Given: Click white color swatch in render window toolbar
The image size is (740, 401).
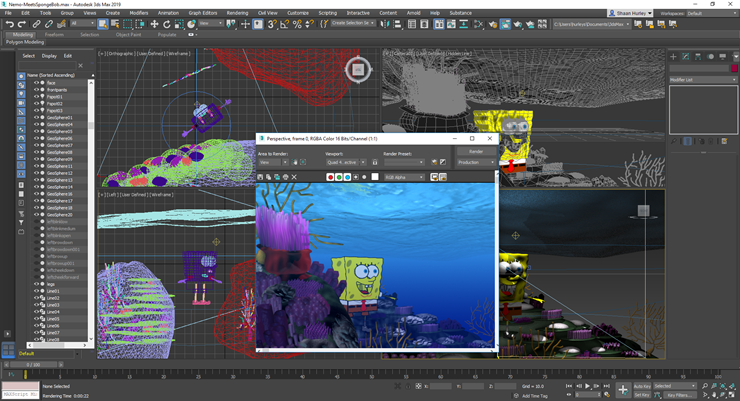Looking at the screenshot, I should pos(375,177).
